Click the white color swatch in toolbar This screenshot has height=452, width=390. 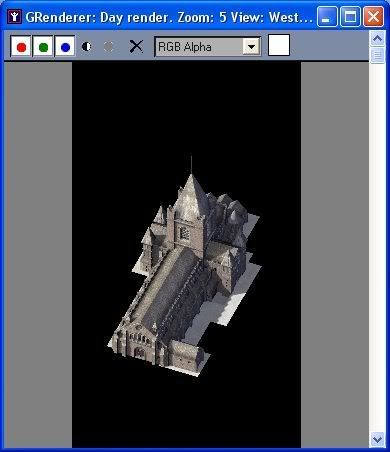coord(279,45)
